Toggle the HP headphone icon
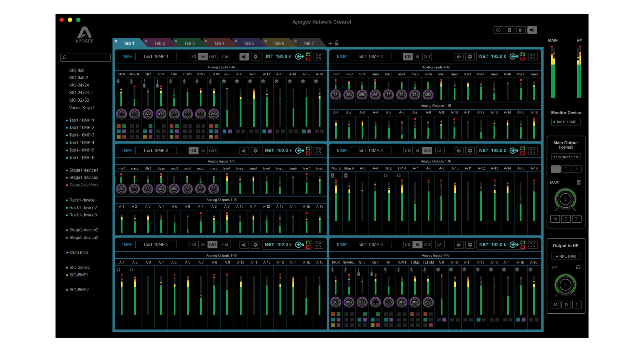Viewport: 644px width, 351px height. tap(578, 267)
